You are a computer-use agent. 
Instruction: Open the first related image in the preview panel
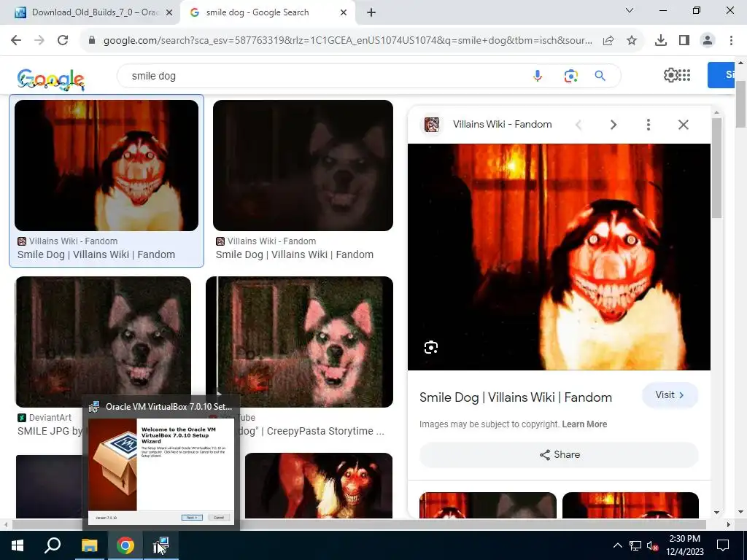[488, 505]
